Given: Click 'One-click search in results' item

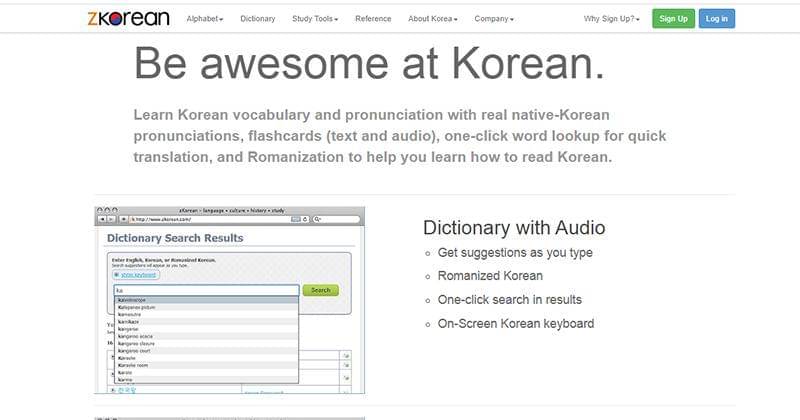Looking at the screenshot, I should click(509, 300).
